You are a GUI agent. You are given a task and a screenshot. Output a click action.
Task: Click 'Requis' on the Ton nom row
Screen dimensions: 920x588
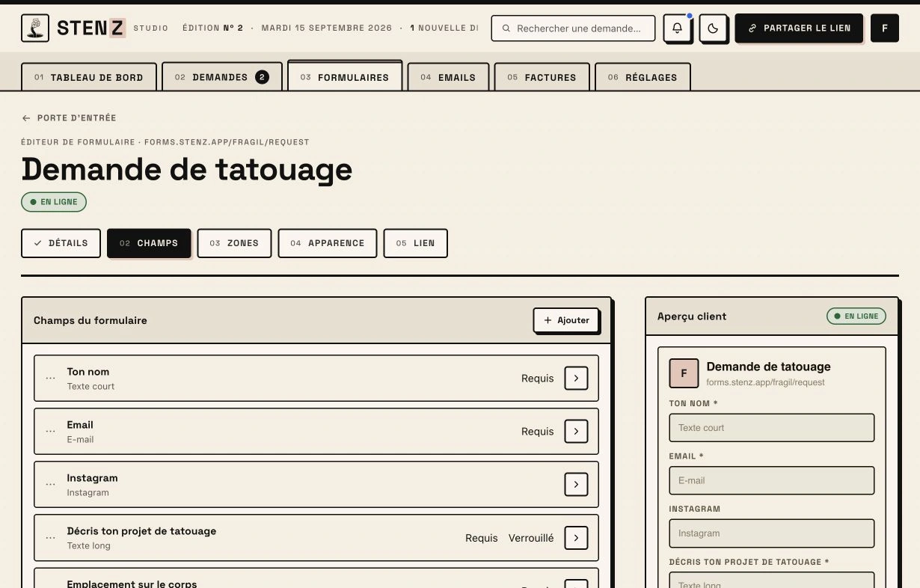(x=538, y=379)
